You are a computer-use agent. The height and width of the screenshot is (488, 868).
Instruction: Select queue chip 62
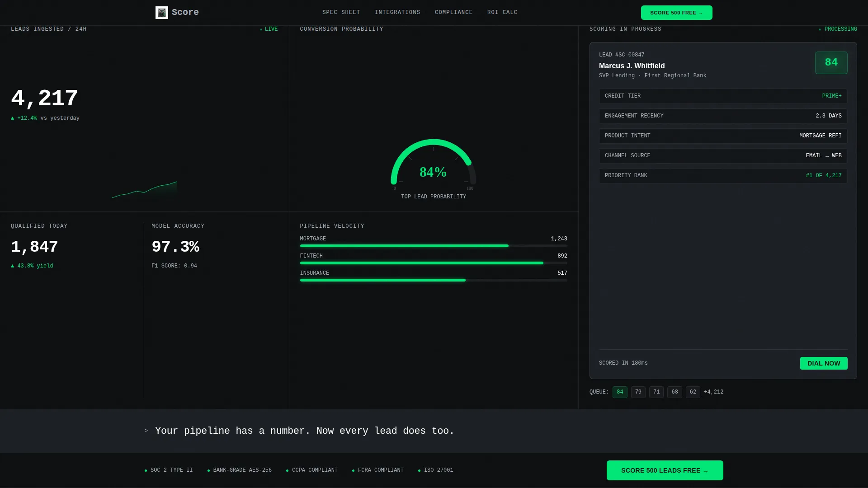[x=693, y=392]
